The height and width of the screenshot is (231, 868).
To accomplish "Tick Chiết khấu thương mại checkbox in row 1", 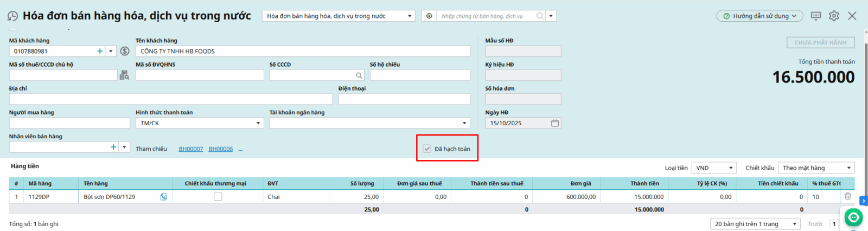I will [218, 197].
